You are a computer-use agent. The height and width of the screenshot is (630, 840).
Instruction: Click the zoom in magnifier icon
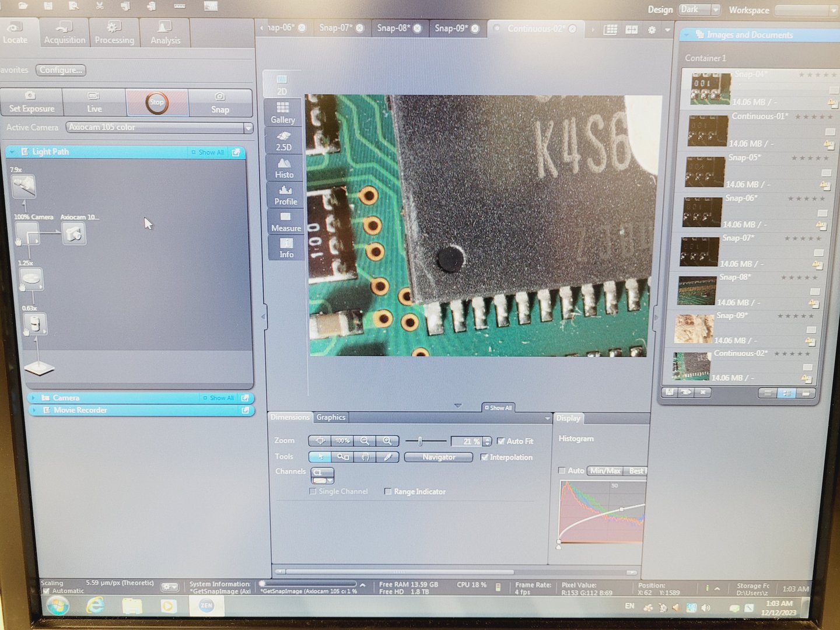387,441
